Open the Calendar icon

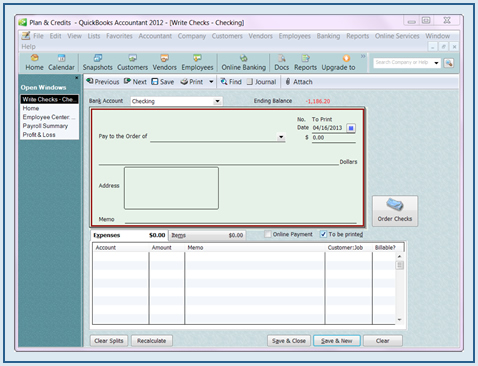pos(61,63)
